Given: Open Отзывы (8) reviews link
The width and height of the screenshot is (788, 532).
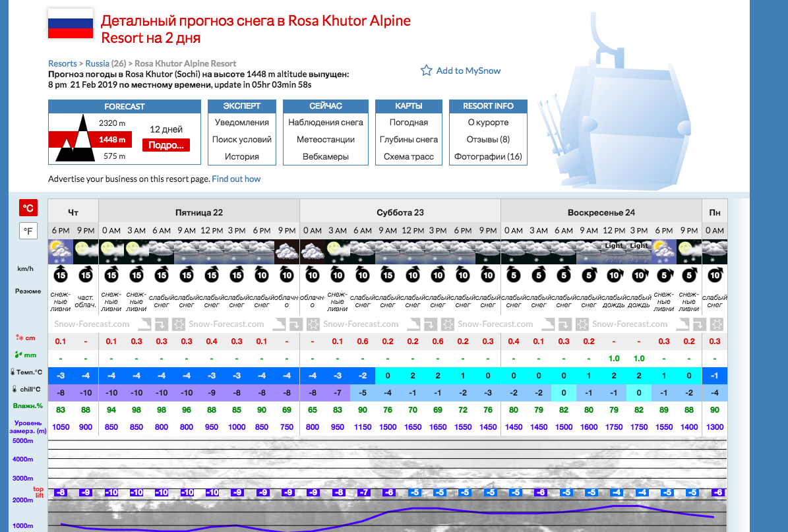Looking at the screenshot, I should (x=488, y=139).
